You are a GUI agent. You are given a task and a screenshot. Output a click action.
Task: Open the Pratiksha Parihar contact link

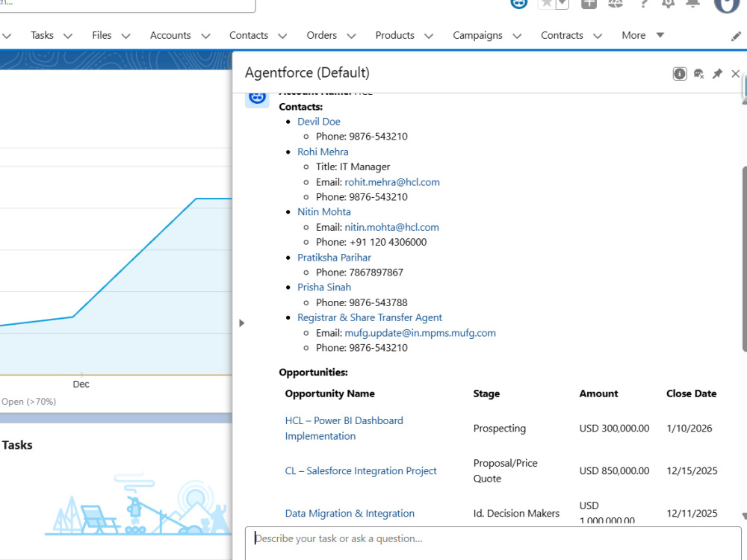[334, 257]
